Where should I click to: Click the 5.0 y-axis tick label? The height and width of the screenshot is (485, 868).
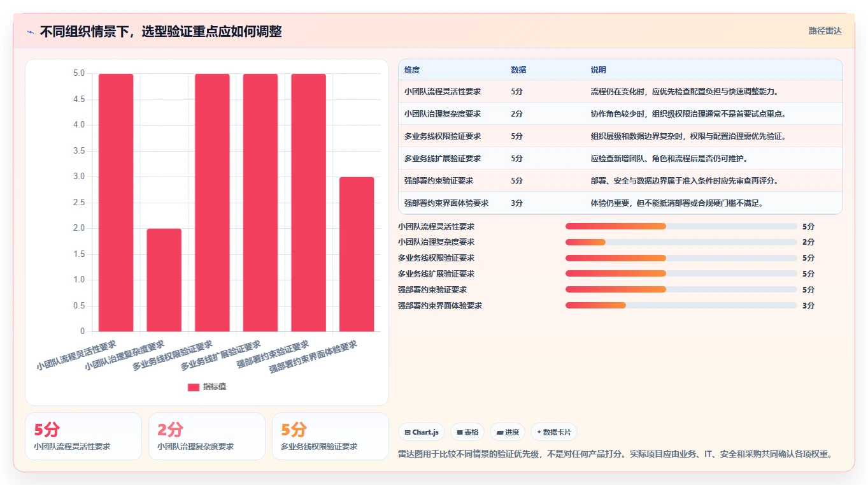point(79,73)
